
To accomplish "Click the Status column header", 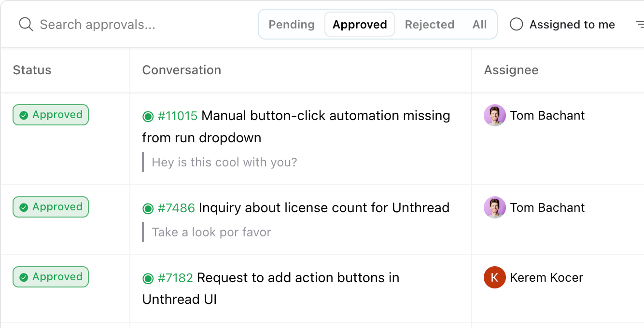I will [32, 70].
